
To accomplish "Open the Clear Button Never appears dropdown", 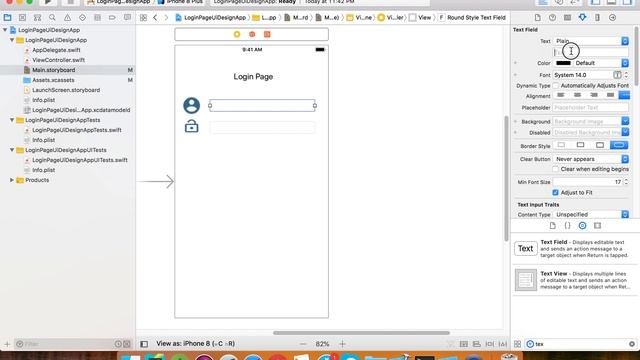I will [x=591, y=159].
